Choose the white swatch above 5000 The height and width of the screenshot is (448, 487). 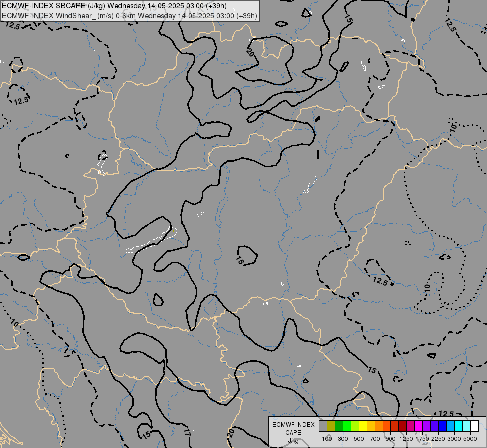pyautogui.click(x=474, y=426)
